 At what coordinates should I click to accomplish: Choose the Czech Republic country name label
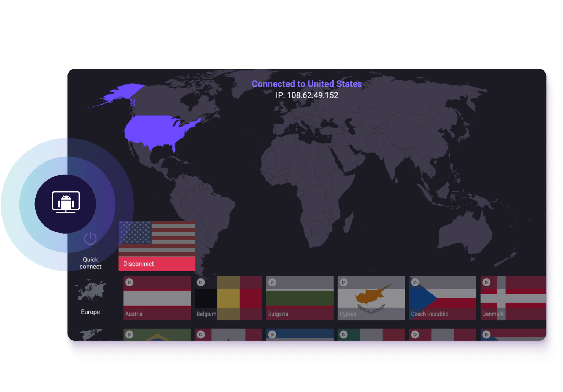tap(429, 314)
